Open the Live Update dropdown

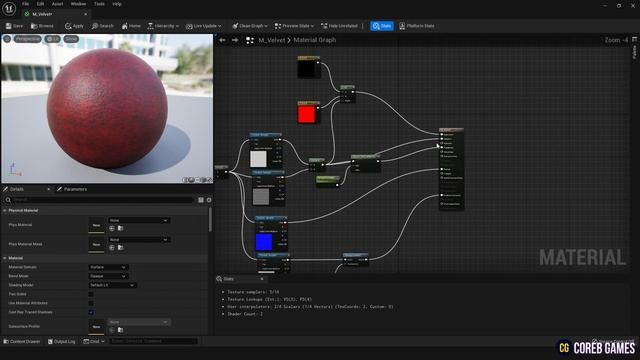(203, 26)
